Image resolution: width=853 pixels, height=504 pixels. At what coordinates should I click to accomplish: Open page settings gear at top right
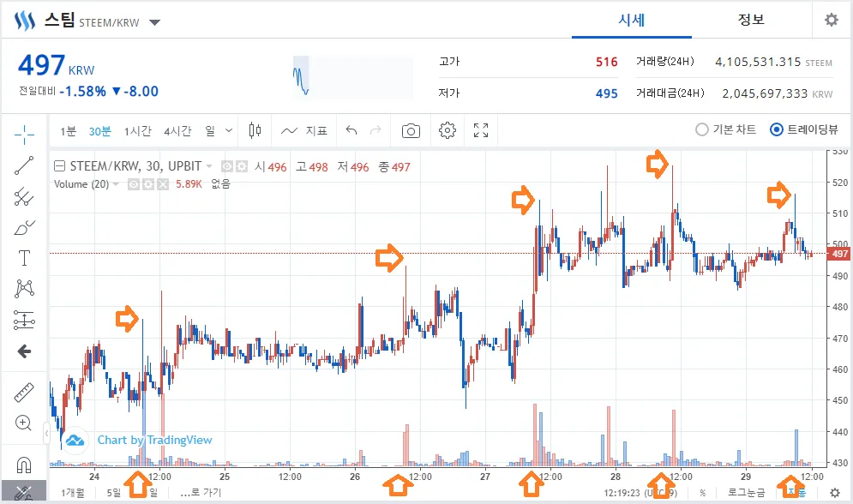coord(832,20)
